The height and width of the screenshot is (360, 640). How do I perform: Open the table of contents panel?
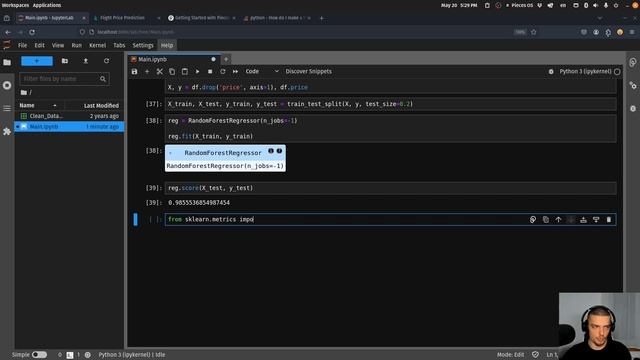pos(7,108)
